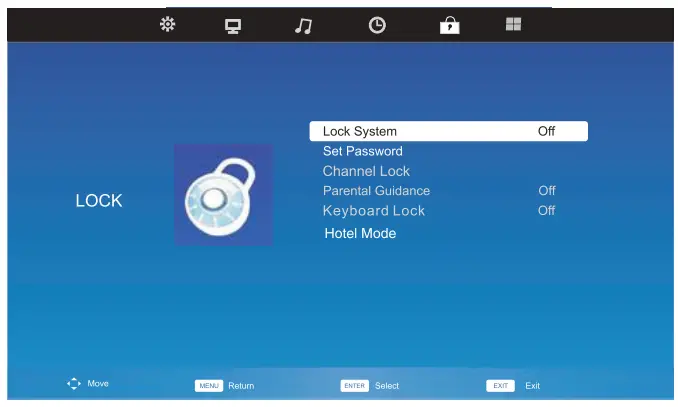Open the Hotel Mode option

(360, 234)
